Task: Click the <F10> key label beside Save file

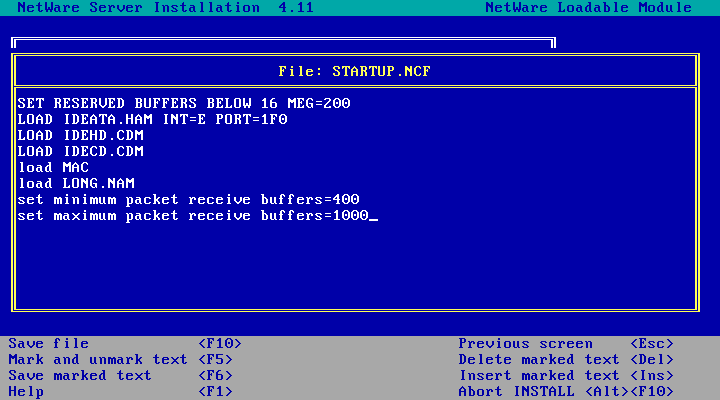Action: pos(220,344)
